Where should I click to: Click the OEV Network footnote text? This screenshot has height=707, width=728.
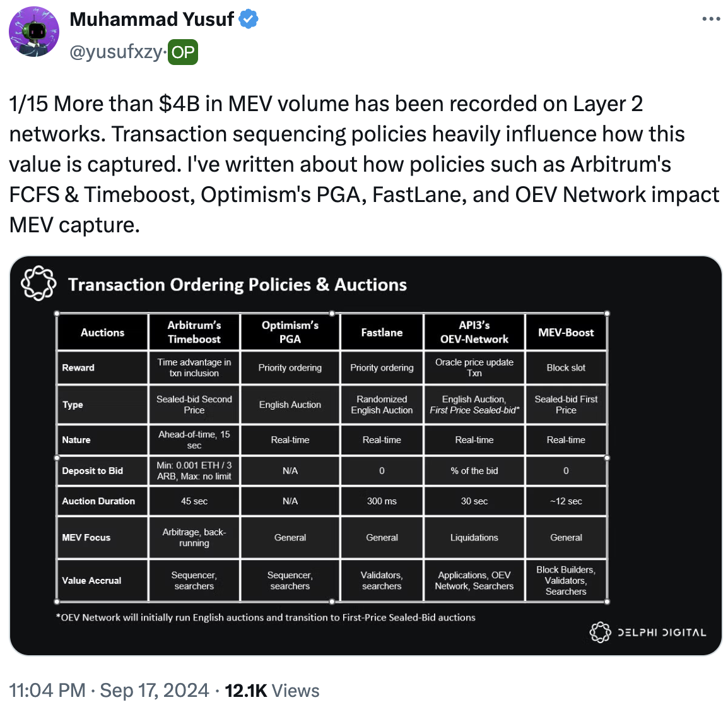266,617
